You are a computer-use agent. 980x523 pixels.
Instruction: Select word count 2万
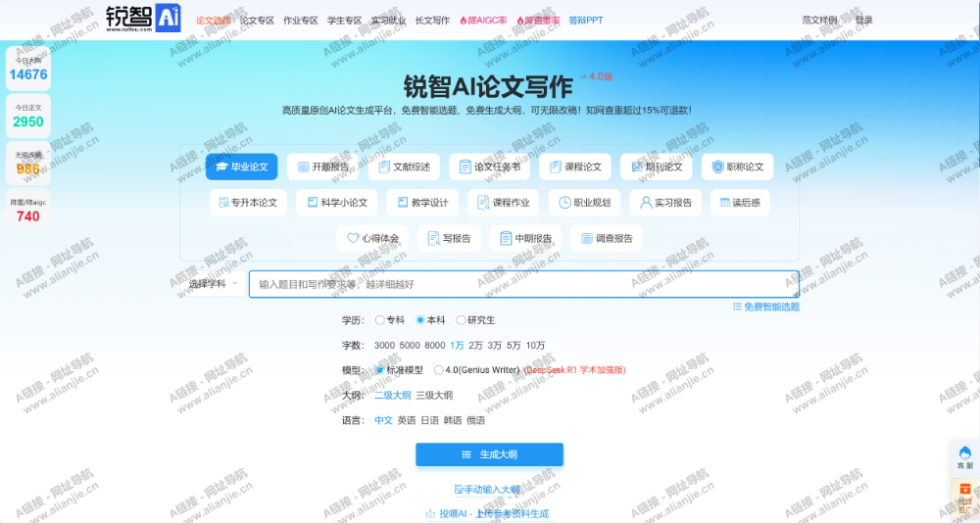475,345
